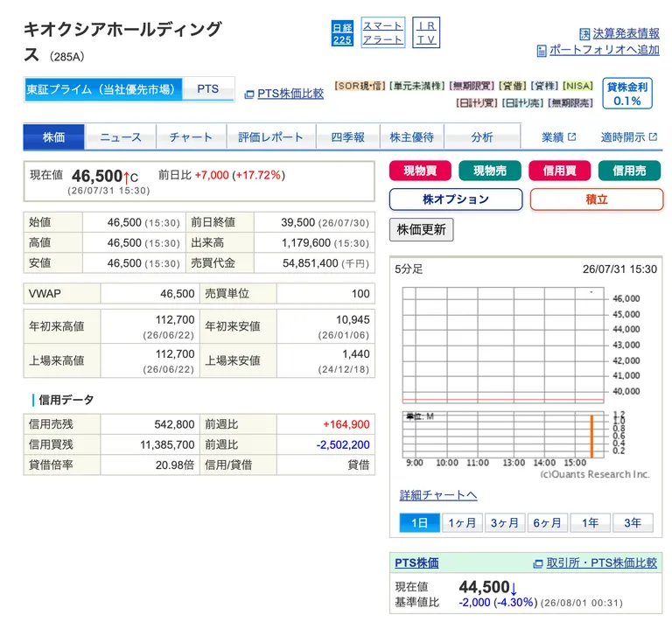Open the IR TV icon

pos(426,32)
